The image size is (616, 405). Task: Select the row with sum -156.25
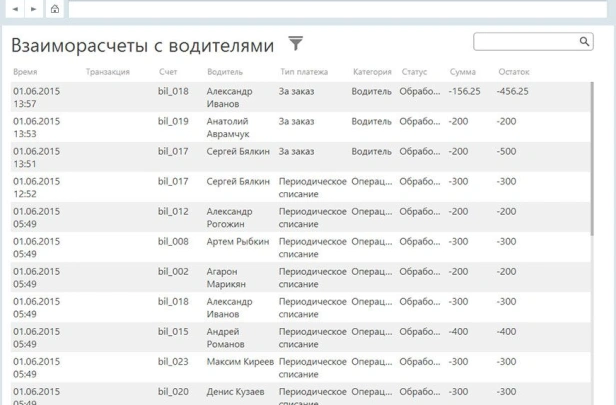click(300, 97)
